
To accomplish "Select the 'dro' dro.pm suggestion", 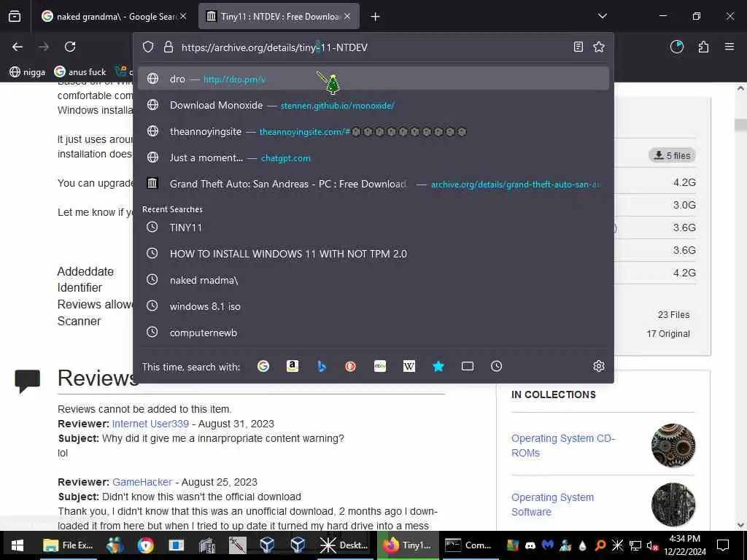I will [373, 79].
